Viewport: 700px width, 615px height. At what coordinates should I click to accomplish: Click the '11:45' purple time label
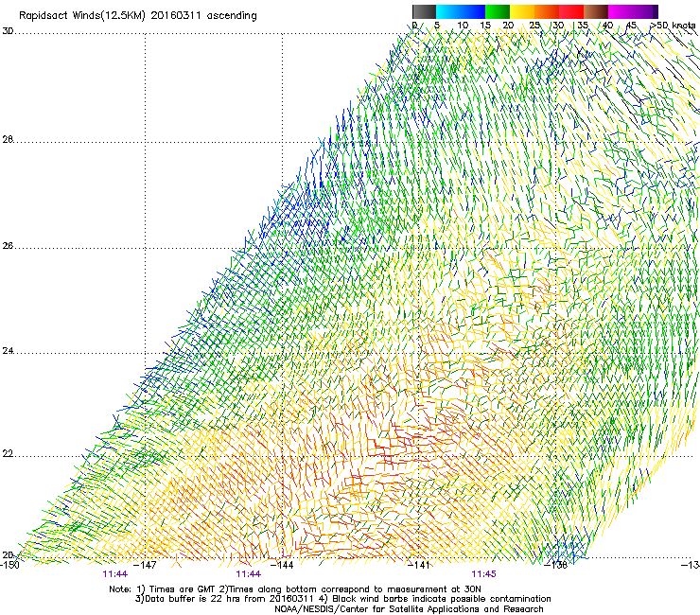pos(484,574)
